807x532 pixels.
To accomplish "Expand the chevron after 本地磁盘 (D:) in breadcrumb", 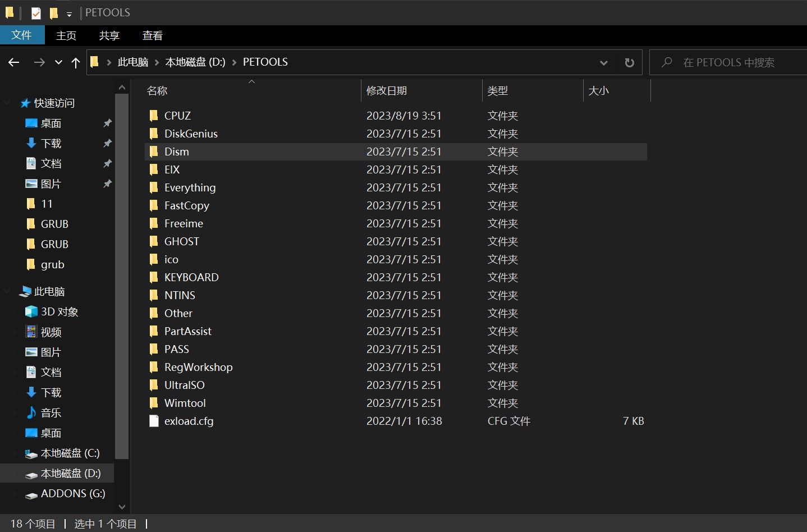I will pos(234,62).
